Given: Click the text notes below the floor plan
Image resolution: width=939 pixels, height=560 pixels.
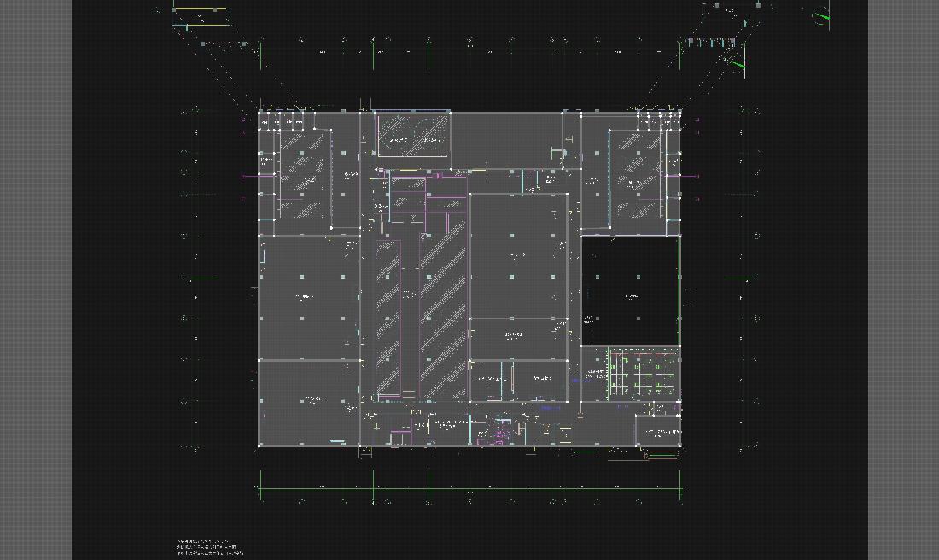Looking at the screenshot, I should [x=209, y=547].
